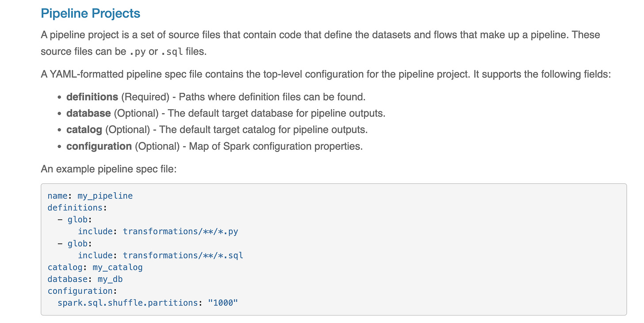Screen dimensions: 644x323
Task: Click the bold 'configuration' field name
Action: pyautogui.click(x=99, y=146)
